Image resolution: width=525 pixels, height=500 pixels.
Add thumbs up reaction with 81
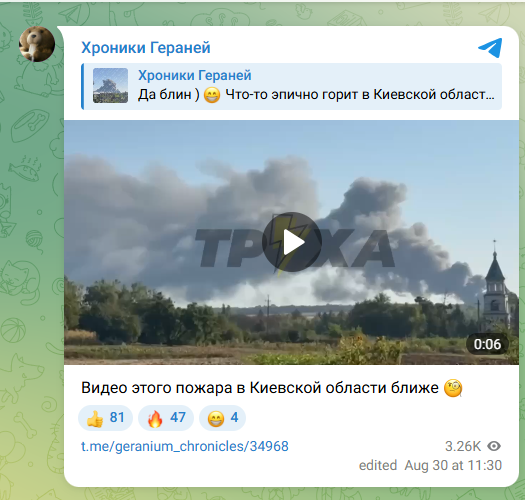pos(105,418)
